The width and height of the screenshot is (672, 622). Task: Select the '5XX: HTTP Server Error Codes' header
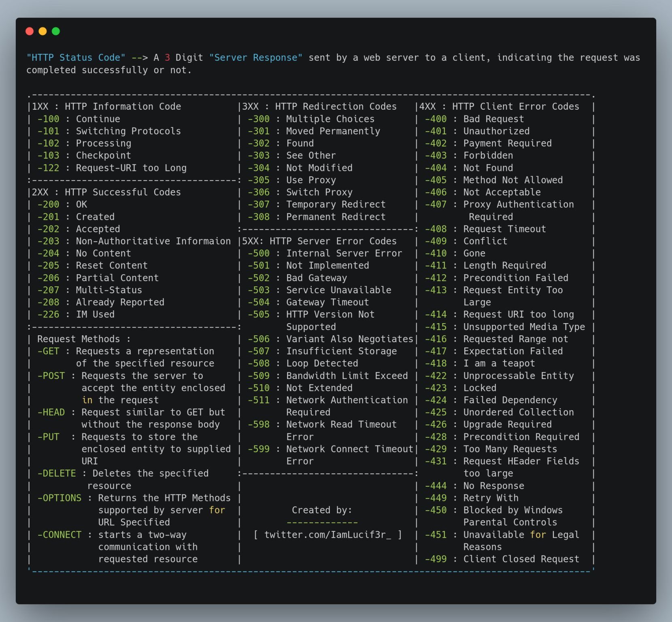click(x=318, y=241)
